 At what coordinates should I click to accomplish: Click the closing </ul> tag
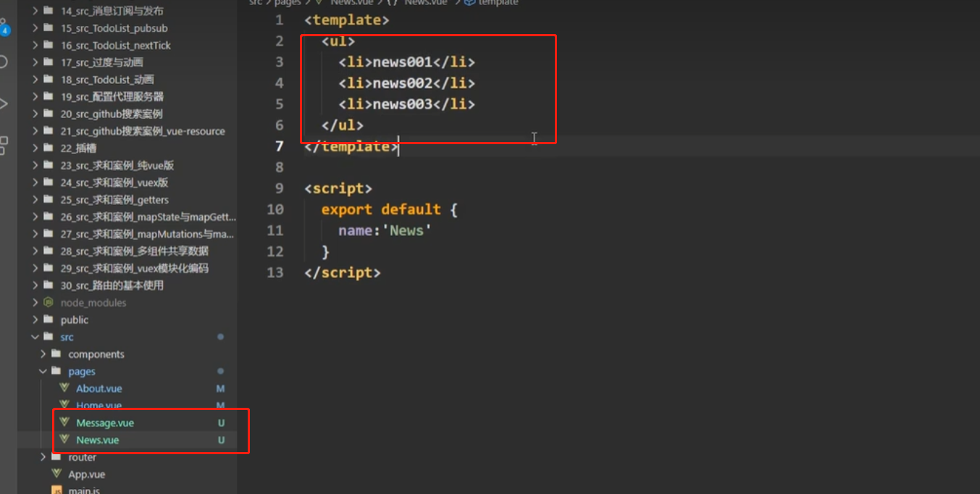pos(343,125)
